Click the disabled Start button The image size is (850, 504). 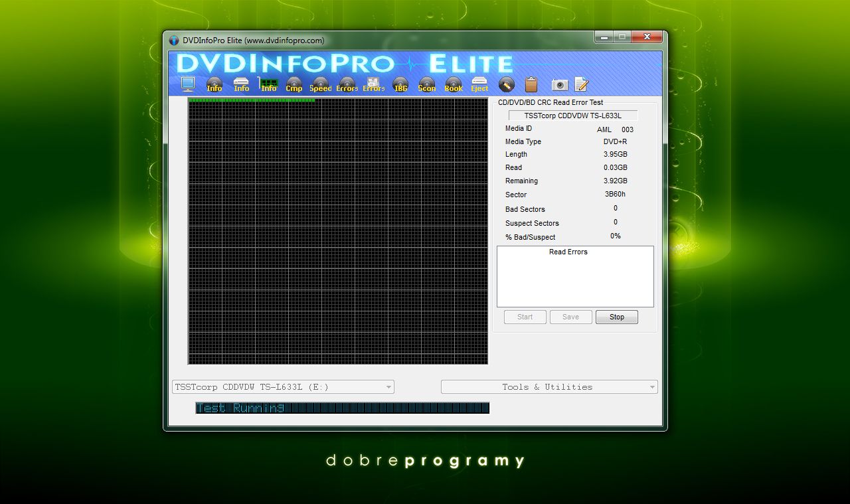525,317
